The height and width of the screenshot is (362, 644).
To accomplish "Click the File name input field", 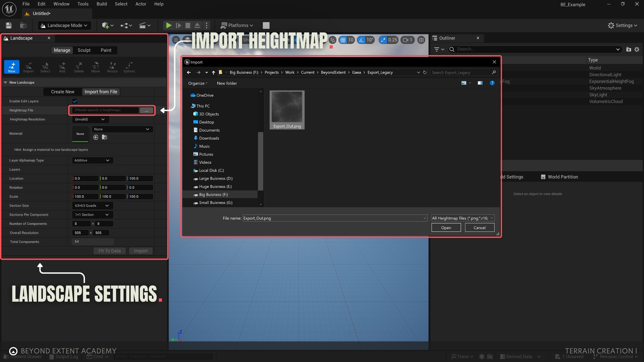I will (x=335, y=218).
